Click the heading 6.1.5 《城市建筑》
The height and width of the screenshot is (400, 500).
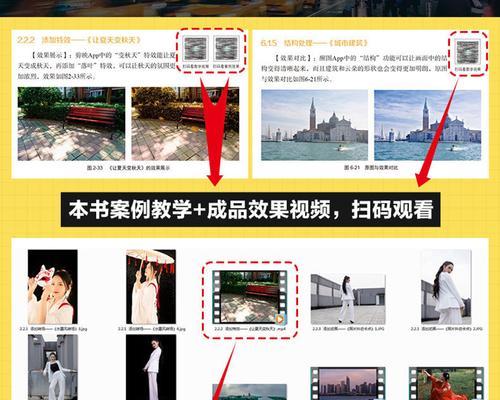[x=314, y=43]
